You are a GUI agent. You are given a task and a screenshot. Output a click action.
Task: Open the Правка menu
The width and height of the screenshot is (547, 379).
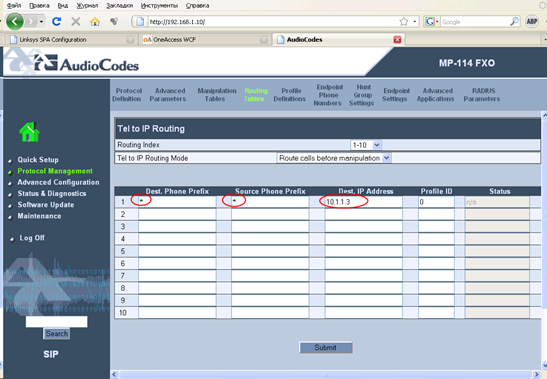[x=39, y=5]
